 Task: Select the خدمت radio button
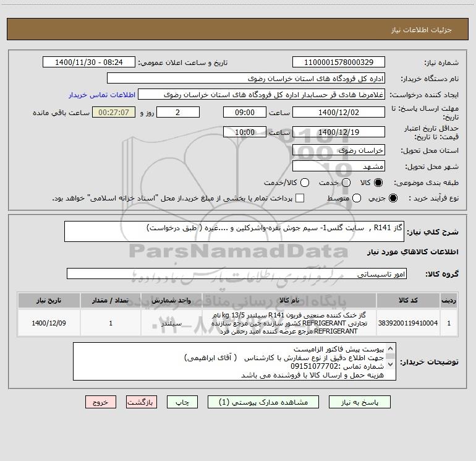click(x=346, y=183)
